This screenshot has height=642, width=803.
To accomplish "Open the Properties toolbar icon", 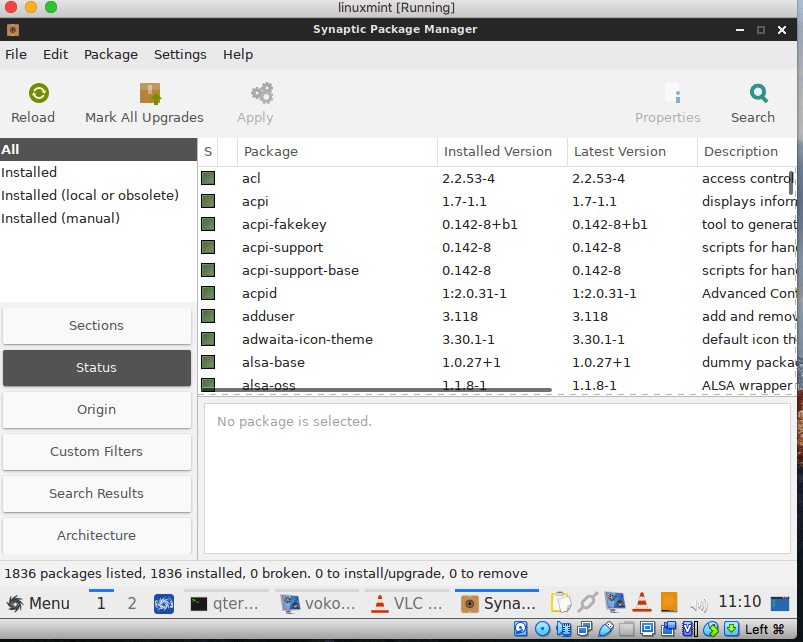I will [x=672, y=94].
